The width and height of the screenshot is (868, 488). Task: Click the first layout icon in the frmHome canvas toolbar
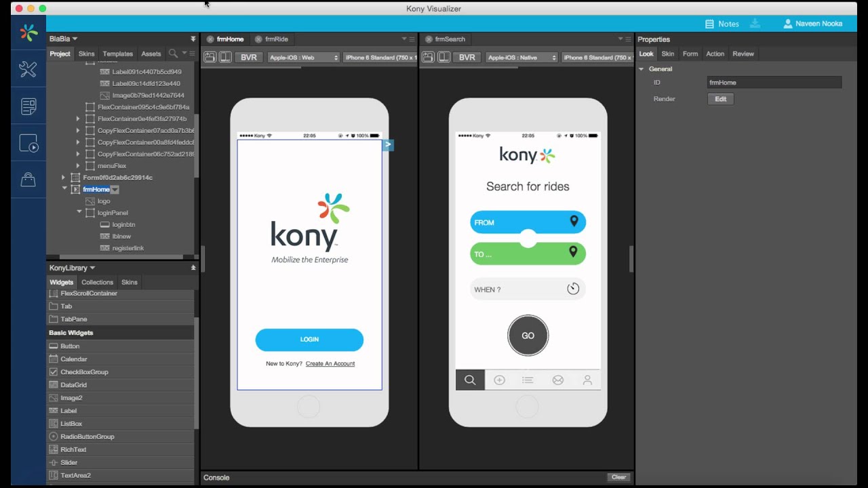(210, 58)
